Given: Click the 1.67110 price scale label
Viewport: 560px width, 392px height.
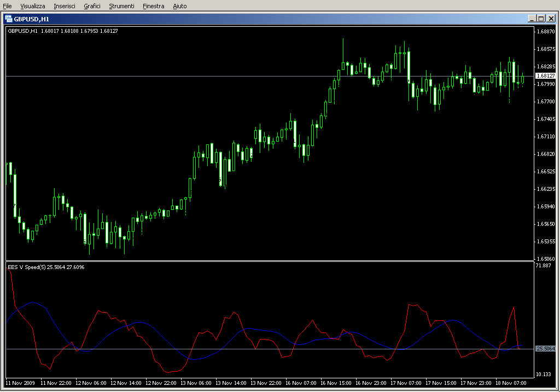Looking at the screenshot, I should click(x=546, y=136).
